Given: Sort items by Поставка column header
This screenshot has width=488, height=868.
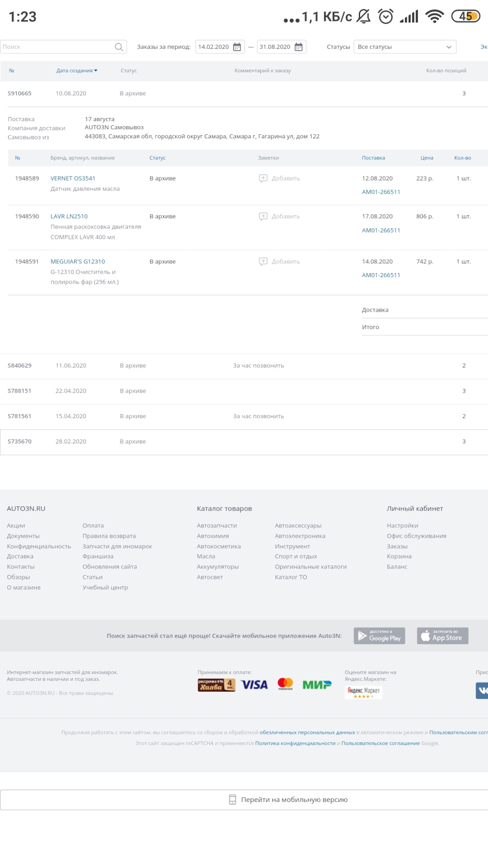Looking at the screenshot, I should (x=374, y=158).
